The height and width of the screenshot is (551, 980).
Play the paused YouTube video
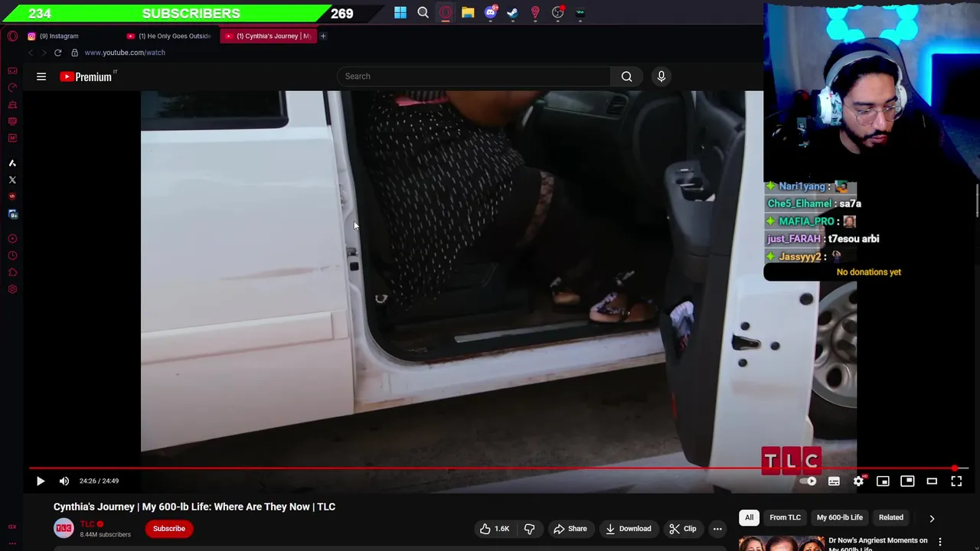coord(41,481)
